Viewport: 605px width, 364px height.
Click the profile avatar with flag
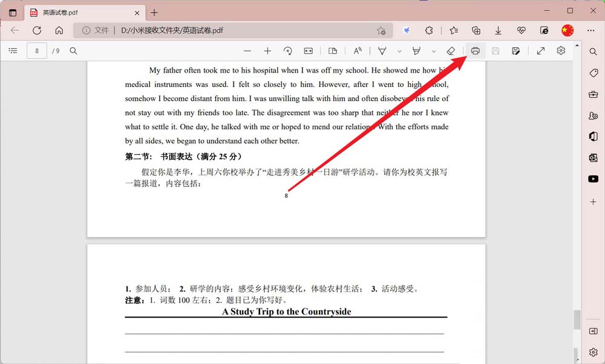(x=567, y=30)
